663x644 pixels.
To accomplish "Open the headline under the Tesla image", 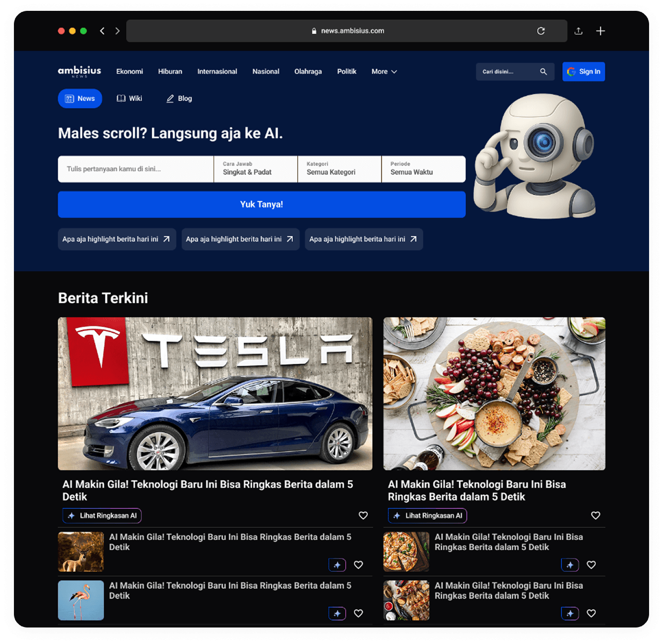I will click(208, 491).
